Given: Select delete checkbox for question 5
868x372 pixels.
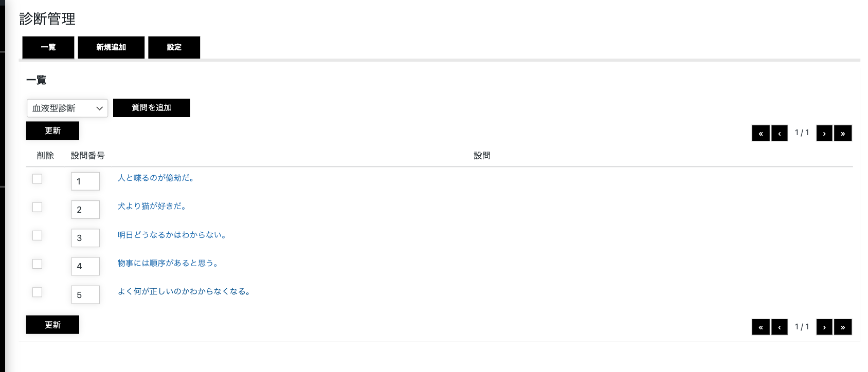Looking at the screenshot, I should coord(37,292).
